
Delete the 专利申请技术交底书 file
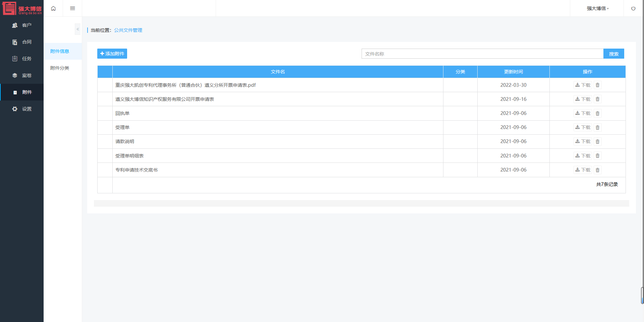[597, 170]
